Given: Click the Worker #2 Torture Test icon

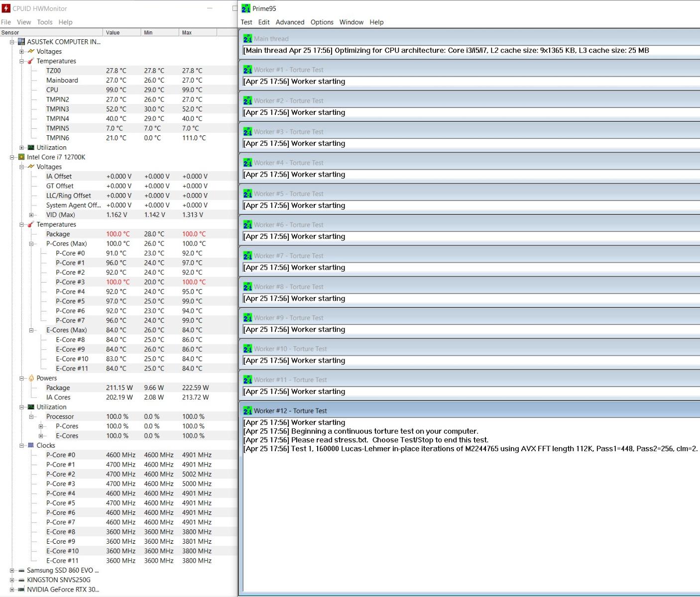Looking at the screenshot, I should click(x=248, y=100).
